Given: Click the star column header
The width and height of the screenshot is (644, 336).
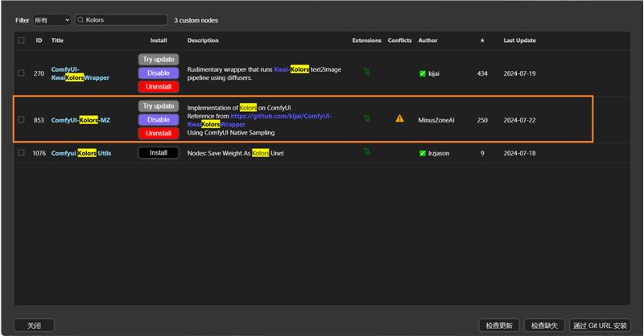Looking at the screenshot, I should [482, 40].
